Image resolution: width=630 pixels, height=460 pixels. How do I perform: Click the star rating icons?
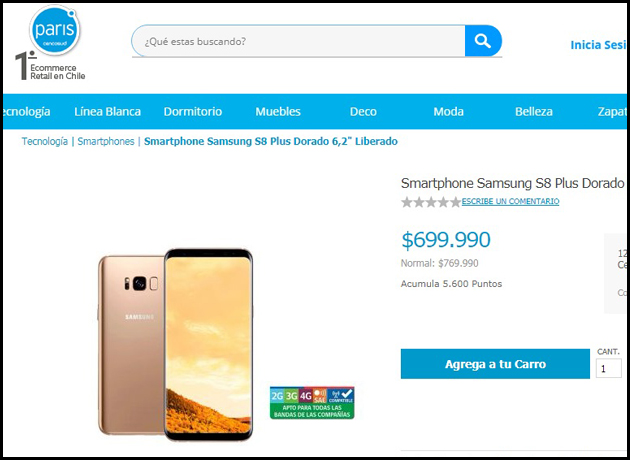(431, 202)
